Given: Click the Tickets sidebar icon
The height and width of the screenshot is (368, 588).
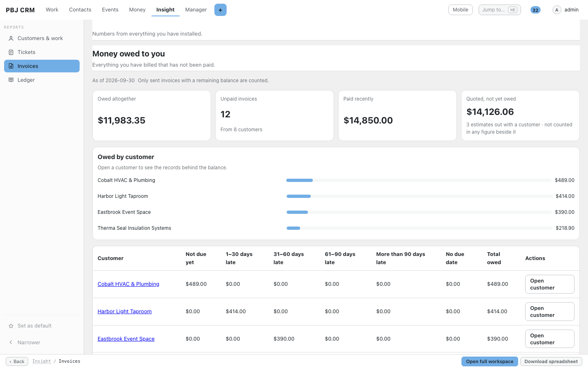Looking at the screenshot, I should tap(11, 52).
